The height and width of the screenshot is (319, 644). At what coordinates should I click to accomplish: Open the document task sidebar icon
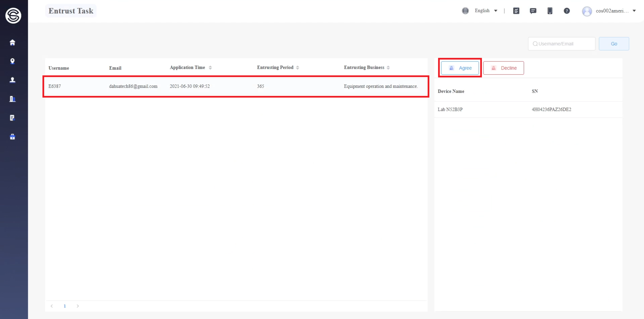coord(13,118)
